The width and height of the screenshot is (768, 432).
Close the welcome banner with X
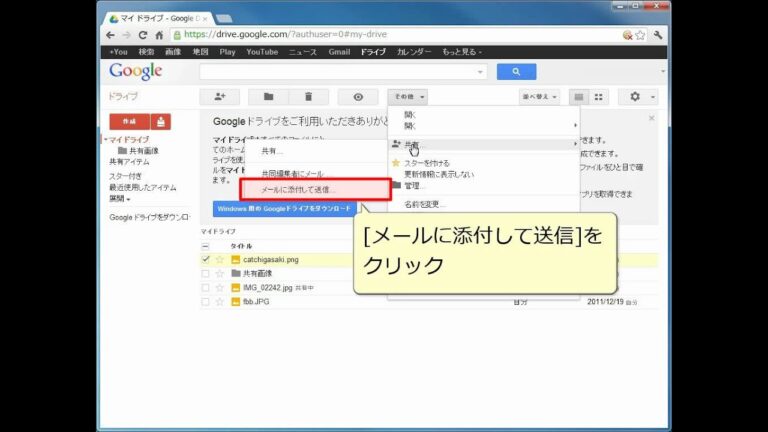pos(651,118)
